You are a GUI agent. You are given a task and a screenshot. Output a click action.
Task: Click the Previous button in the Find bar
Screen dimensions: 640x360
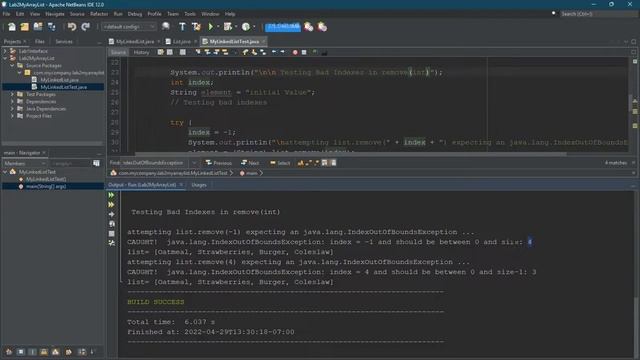pyautogui.click(x=218, y=163)
